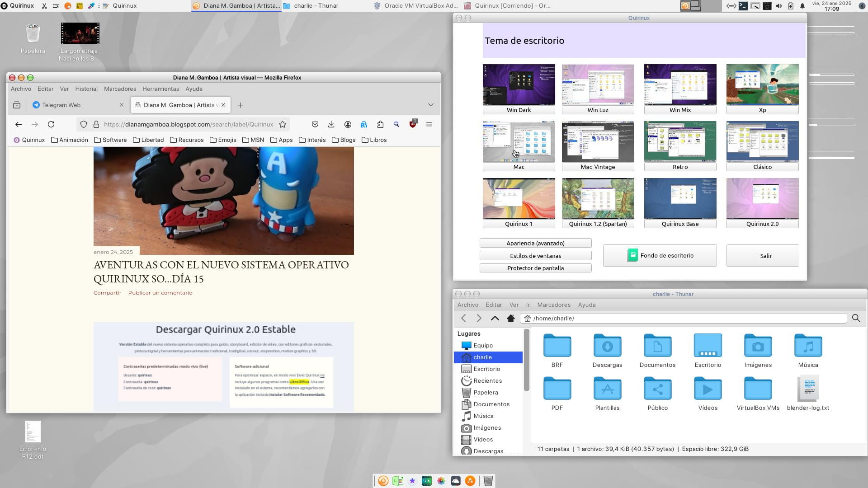This screenshot has height=488, width=868.
Task: Click the Publicar un comentario link
Action: tap(160, 293)
